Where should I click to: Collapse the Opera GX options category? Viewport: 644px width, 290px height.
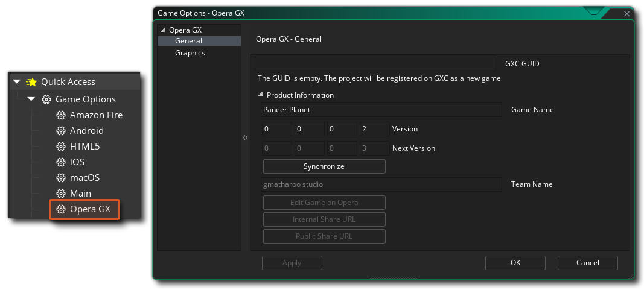(162, 30)
